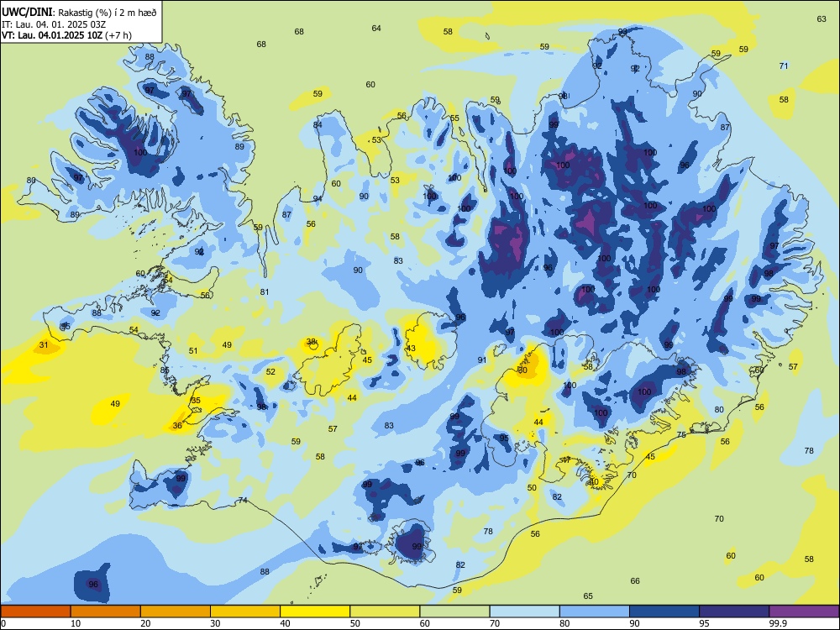Click the map value '64' north of Iceland

tap(376, 28)
